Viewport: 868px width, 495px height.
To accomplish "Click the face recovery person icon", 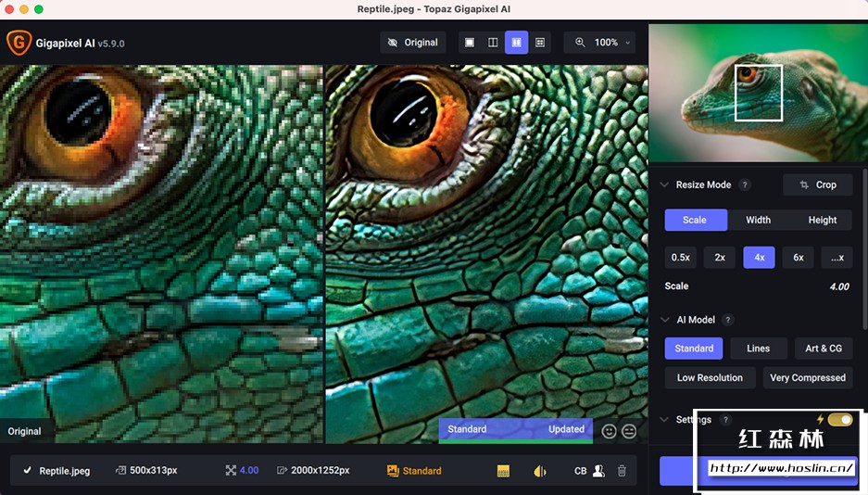I will coord(598,471).
